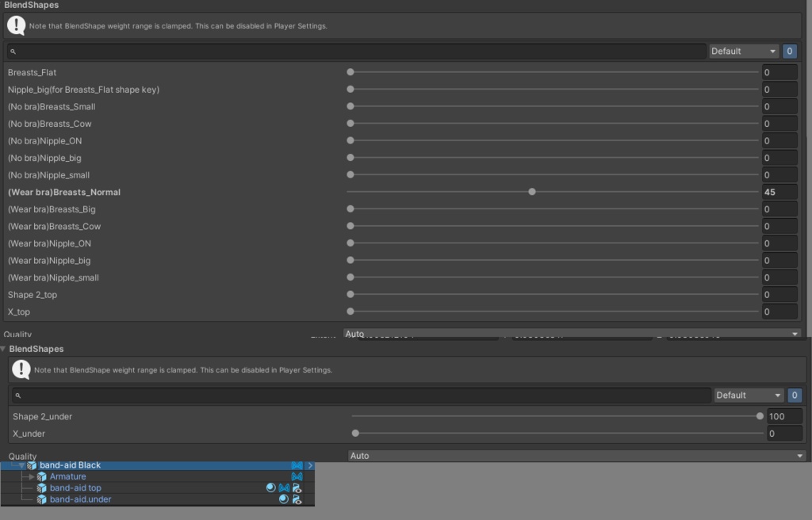Click the upper BlendShapes search field
Viewport: 812px width, 520px height.
(x=356, y=52)
